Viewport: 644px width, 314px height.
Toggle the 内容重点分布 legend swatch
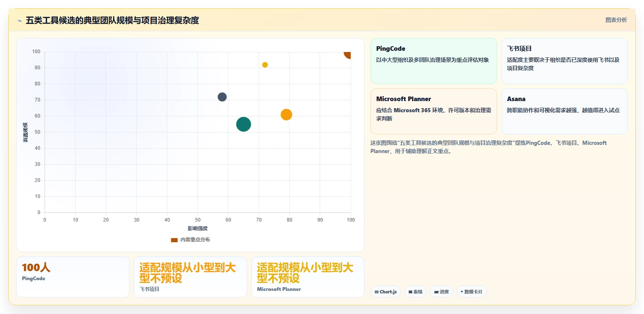(174, 240)
